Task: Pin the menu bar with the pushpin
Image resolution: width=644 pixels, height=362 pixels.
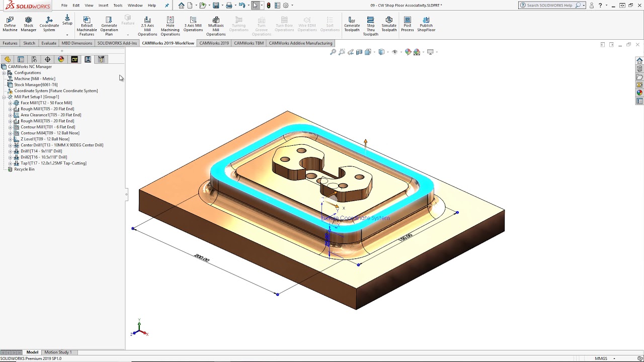Action: pyautogui.click(x=167, y=6)
